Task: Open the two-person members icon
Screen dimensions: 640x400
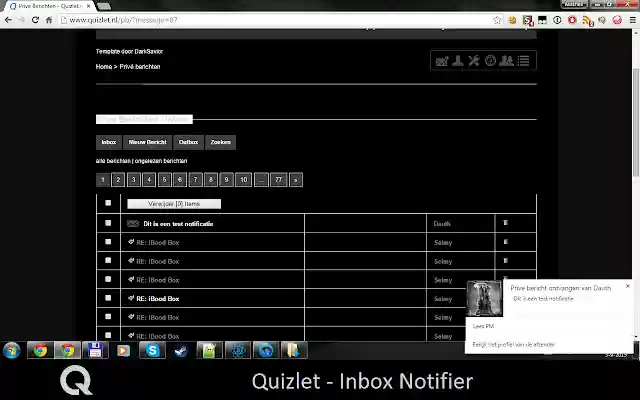Action: [507, 61]
